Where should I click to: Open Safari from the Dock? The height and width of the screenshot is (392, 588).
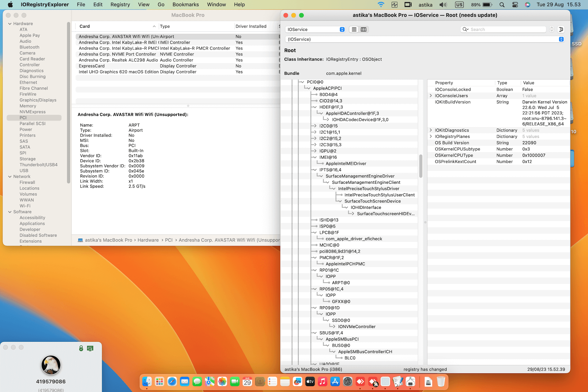point(172,382)
